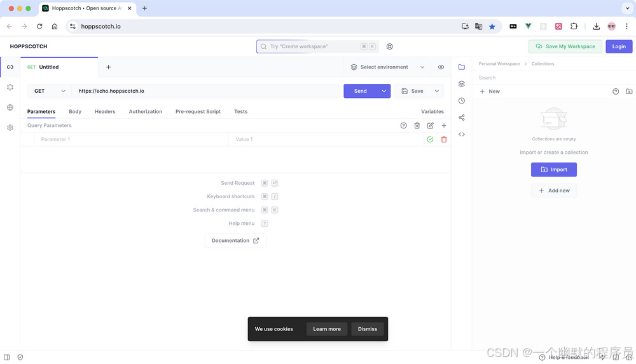Select the GET Untitled request tab
Viewport: 636px width, 364px height.
(59, 67)
